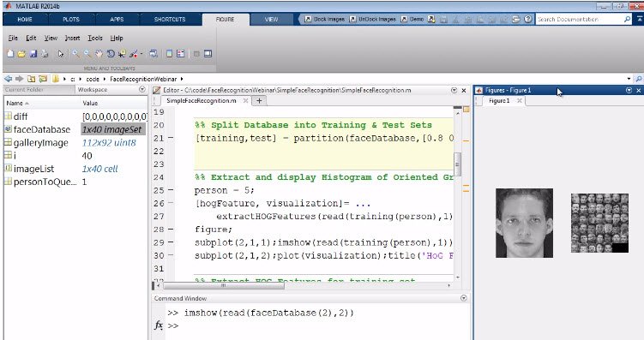Switch to the VIEW tab

point(271,20)
